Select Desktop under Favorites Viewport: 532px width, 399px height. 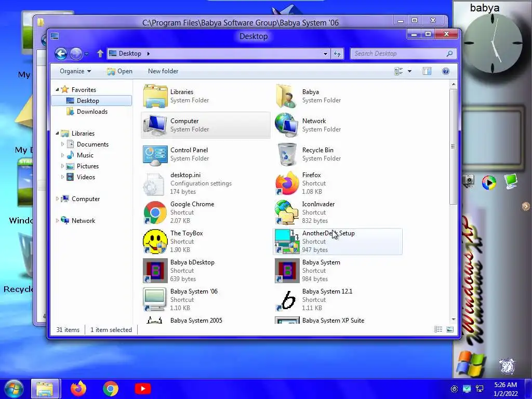91,101
